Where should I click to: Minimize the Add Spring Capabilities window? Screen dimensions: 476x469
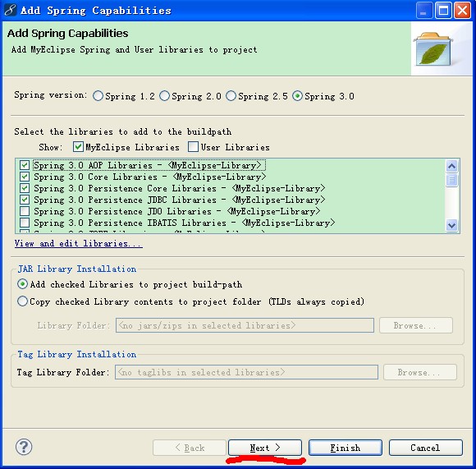(x=423, y=11)
